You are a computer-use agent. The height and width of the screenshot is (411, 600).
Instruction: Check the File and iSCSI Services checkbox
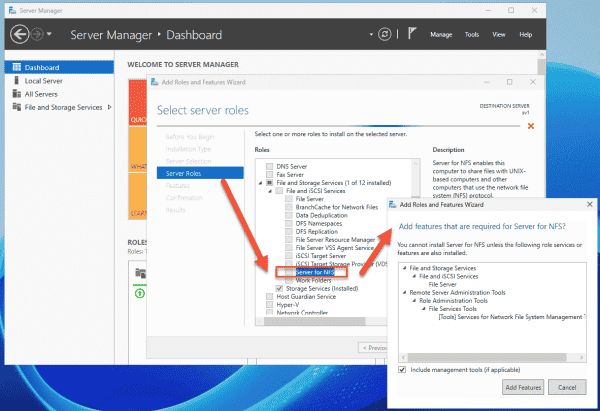pos(279,191)
